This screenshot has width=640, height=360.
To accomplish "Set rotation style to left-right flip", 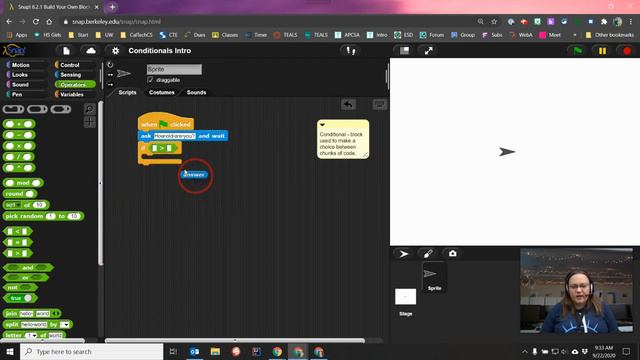I will tap(110, 75).
